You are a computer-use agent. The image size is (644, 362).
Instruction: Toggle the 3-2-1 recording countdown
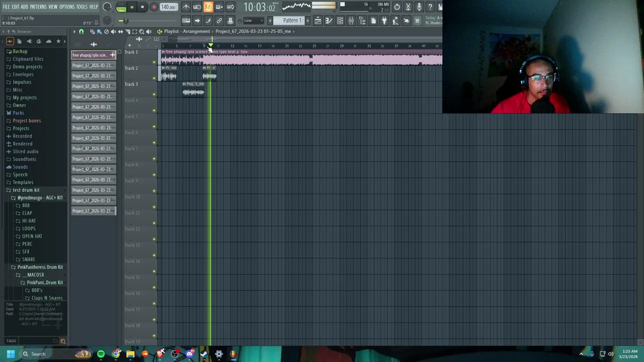208,7
